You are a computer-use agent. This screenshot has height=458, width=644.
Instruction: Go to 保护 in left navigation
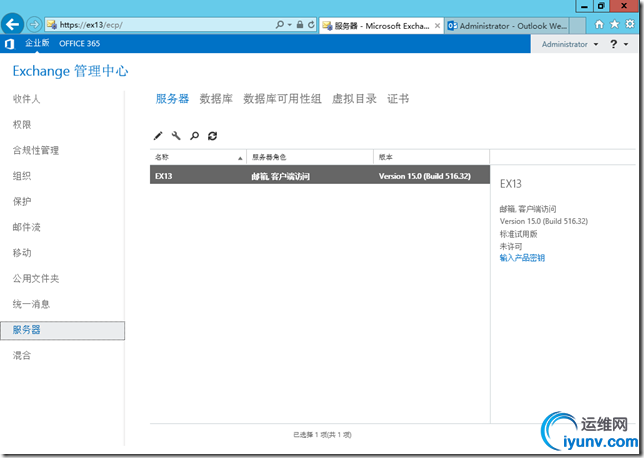tap(22, 201)
